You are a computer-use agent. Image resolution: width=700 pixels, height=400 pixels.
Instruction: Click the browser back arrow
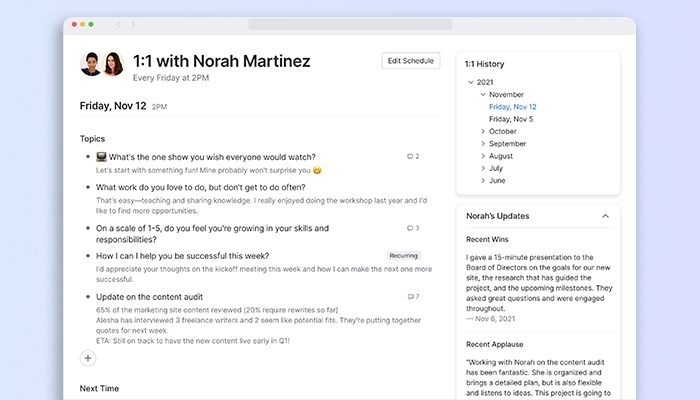point(118,24)
